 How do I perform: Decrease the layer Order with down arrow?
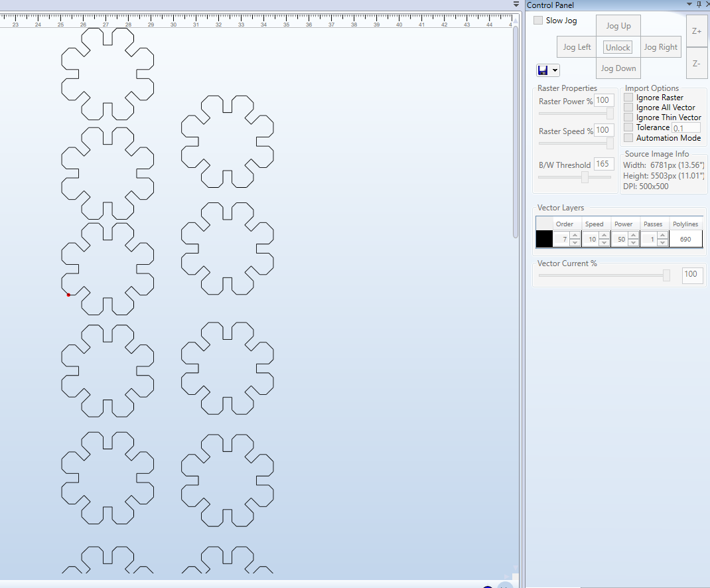tap(575, 242)
